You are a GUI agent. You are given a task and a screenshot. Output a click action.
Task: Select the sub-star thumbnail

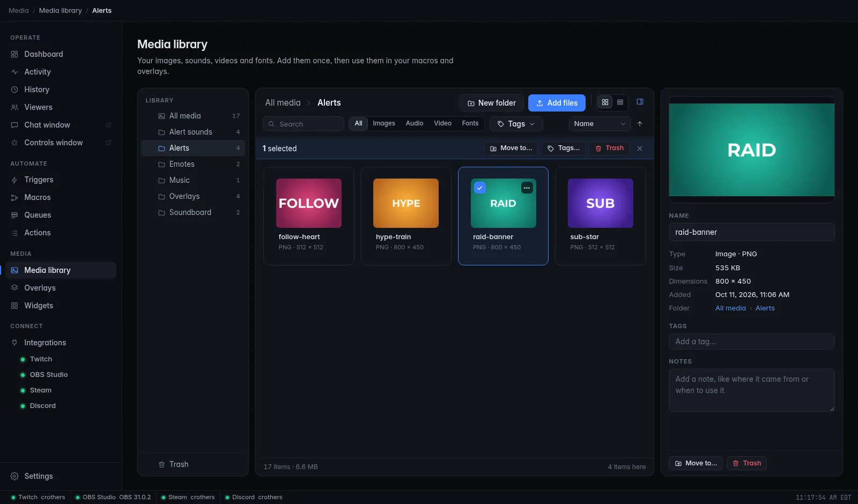point(601,203)
